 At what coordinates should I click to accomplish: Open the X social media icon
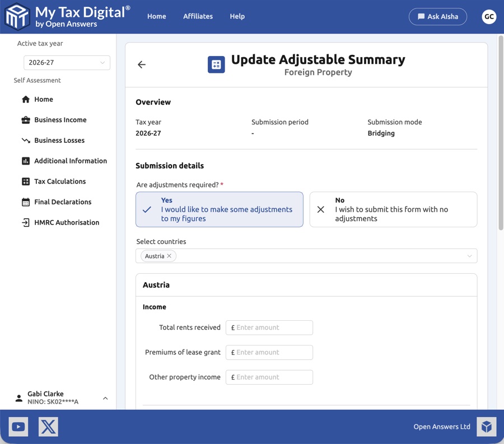point(48,427)
